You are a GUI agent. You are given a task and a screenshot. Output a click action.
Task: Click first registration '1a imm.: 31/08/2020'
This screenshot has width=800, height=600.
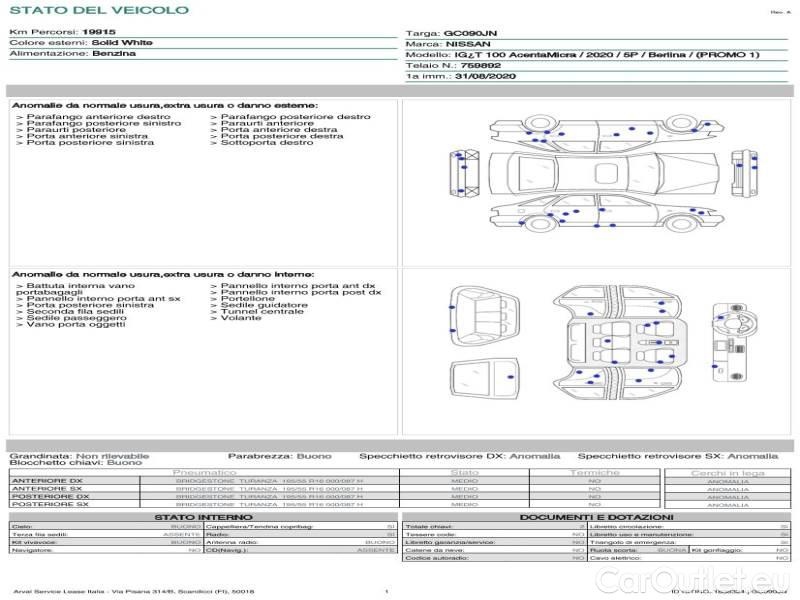pyautogui.click(x=461, y=77)
